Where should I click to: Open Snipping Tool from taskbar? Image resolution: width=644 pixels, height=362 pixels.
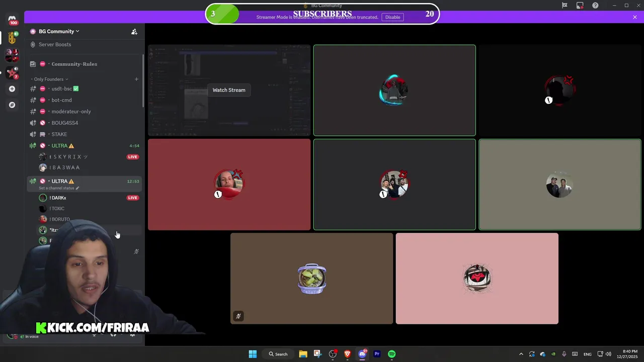[317, 354]
